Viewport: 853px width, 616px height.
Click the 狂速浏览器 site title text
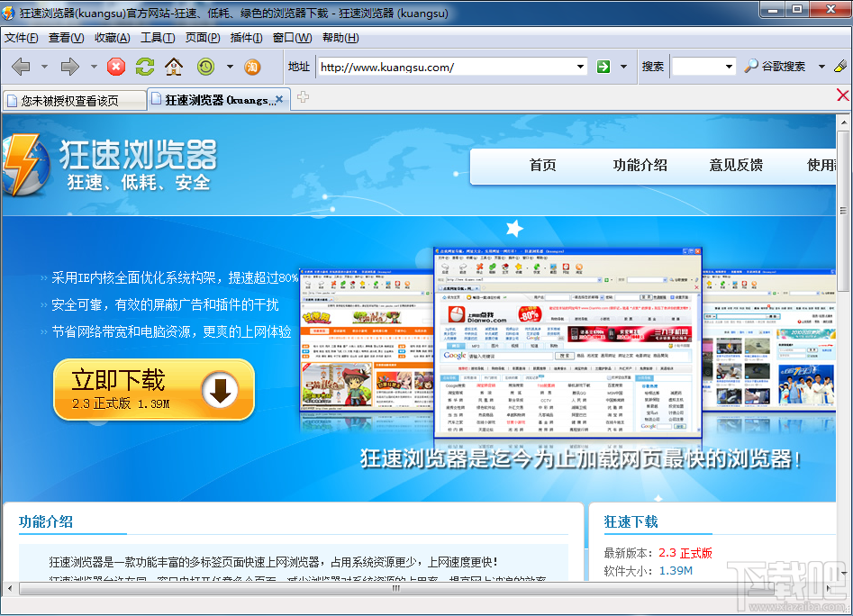(x=138, y=154)
